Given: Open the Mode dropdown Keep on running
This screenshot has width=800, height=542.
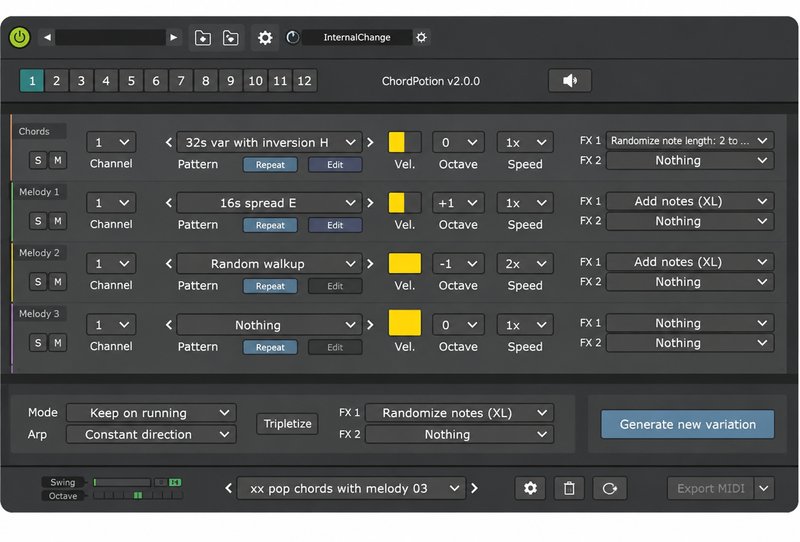Looking at the screenshot, I should pyautogui.click(x=151, y=413).
